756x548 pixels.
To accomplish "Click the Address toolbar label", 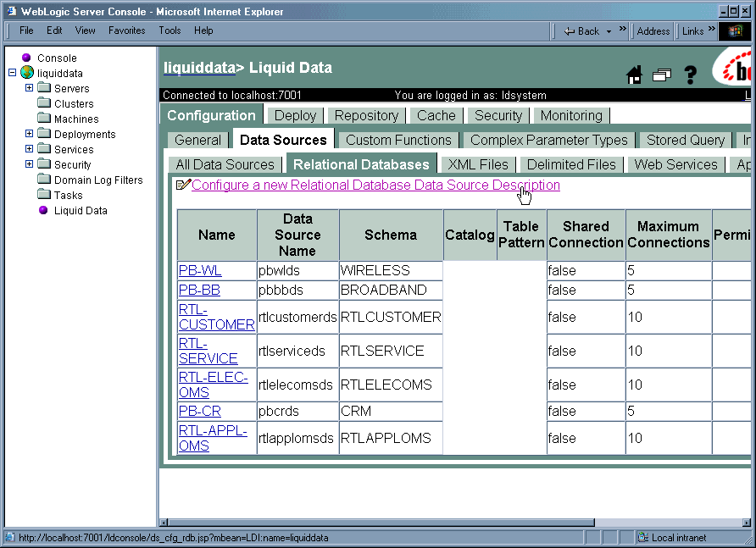I will (653, 31).
